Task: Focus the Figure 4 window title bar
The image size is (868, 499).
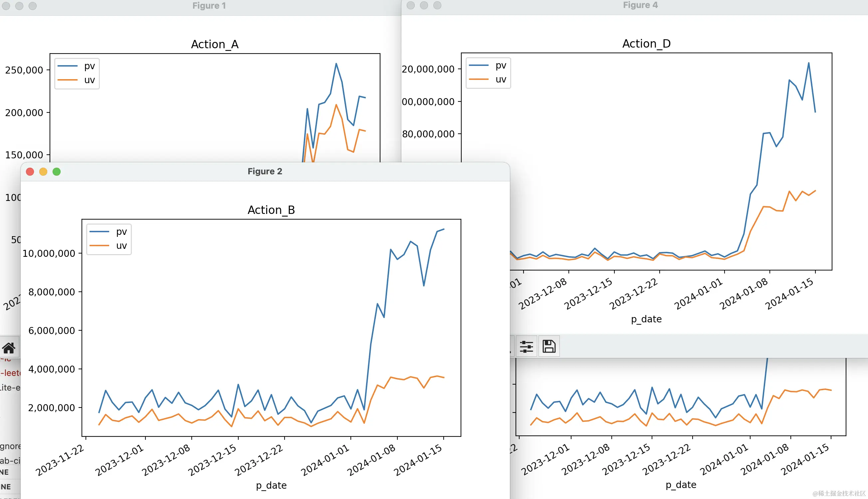Action: pyautogui.click(x=640, y=5)
